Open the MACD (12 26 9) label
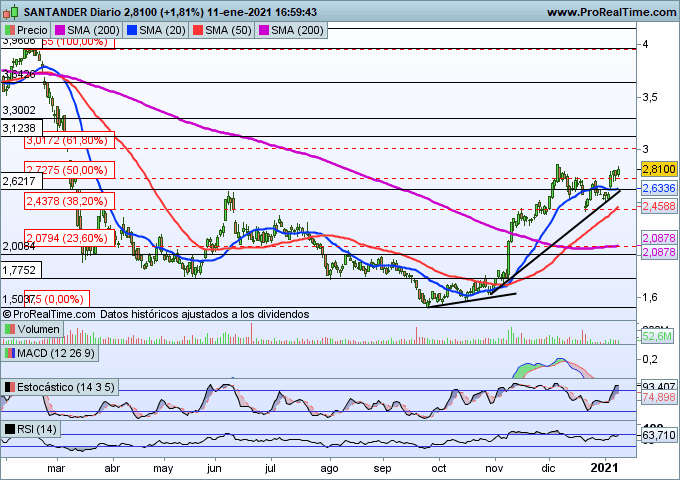Image resolution: width=680 pixels, height=480 pixels. 56,353
